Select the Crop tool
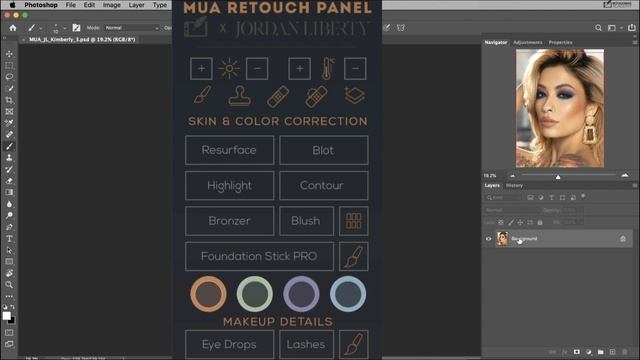The image size is (640, 360). [x=9, y=100]
